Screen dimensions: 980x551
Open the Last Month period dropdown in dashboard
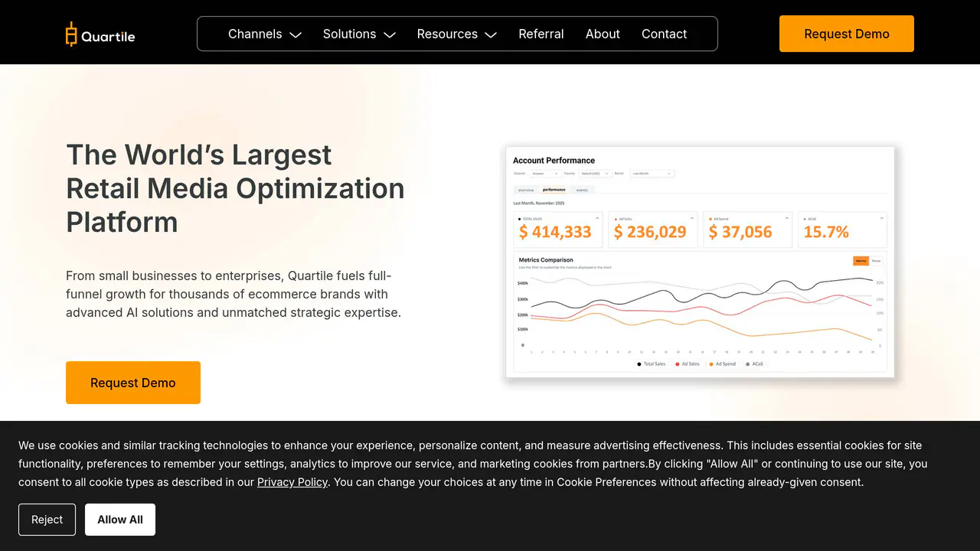(652, 174)
